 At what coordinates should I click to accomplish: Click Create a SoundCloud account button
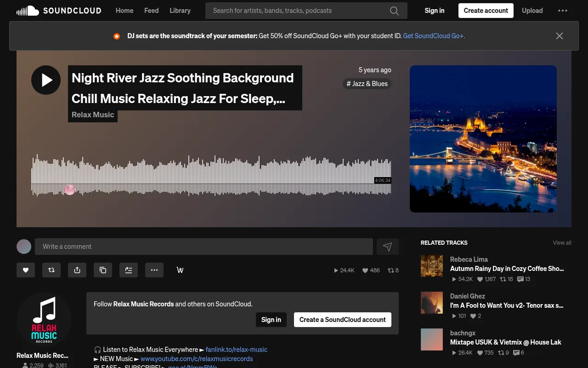pos(343,320)
